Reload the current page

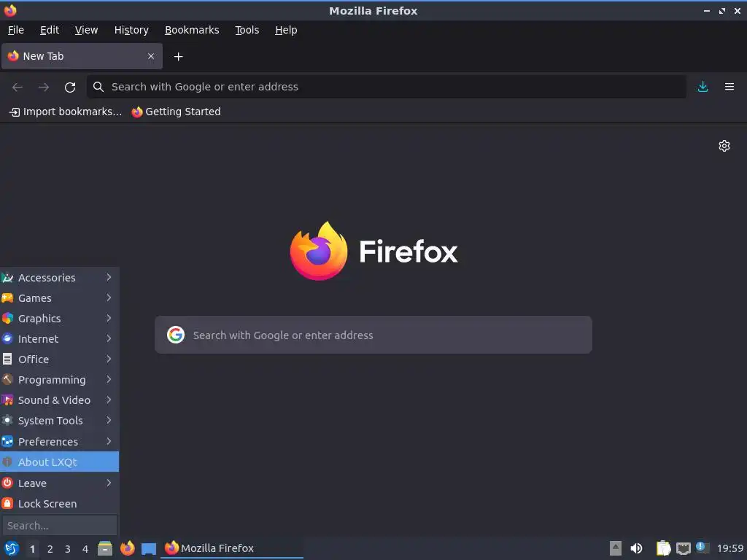pos(70,87)
